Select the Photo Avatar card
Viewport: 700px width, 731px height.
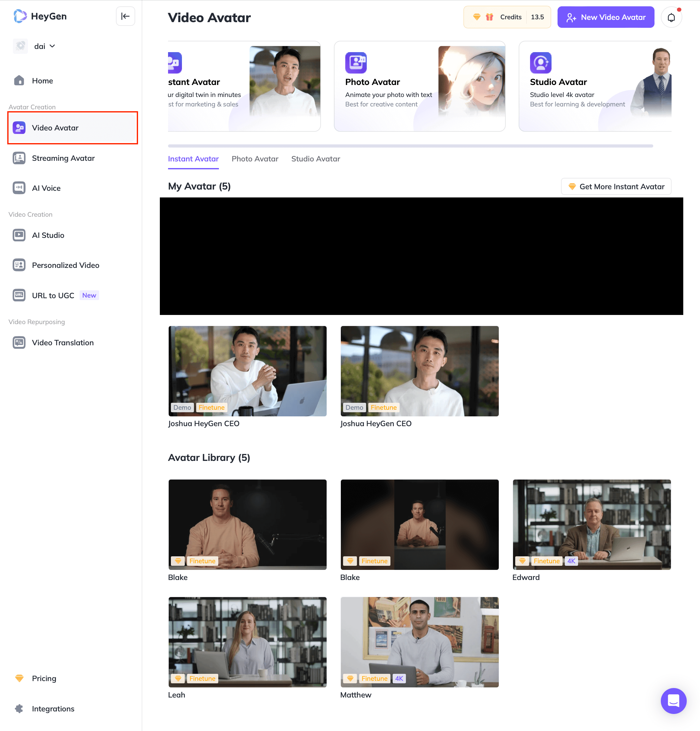[419, 86]
